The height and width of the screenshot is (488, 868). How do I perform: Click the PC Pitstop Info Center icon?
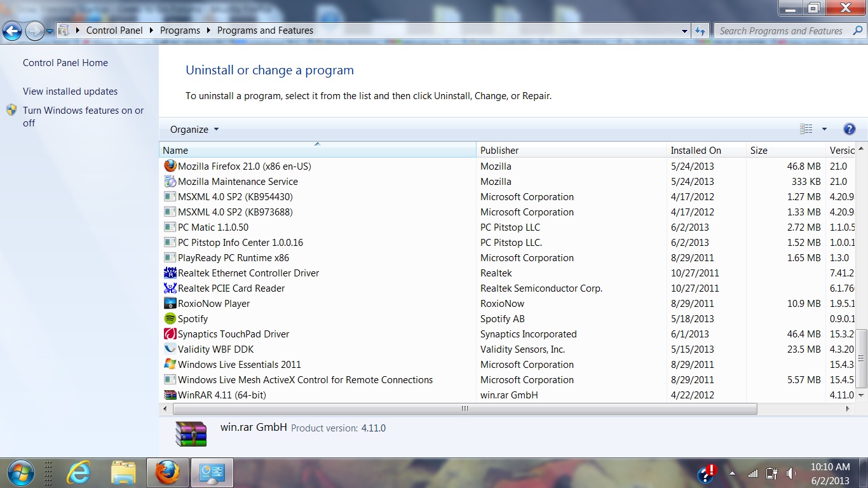[170, 242]
